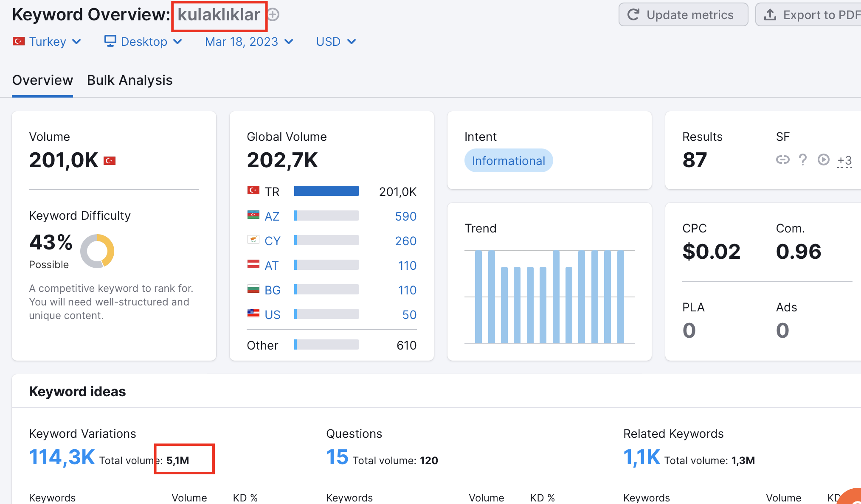Click the TR volume bar
This screenshot has height=504, width=861.
pyautogui.click(x=326, y=191)
